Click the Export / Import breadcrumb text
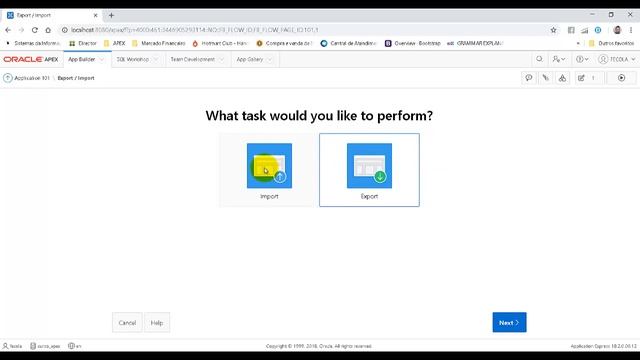 tap(76, 78)
